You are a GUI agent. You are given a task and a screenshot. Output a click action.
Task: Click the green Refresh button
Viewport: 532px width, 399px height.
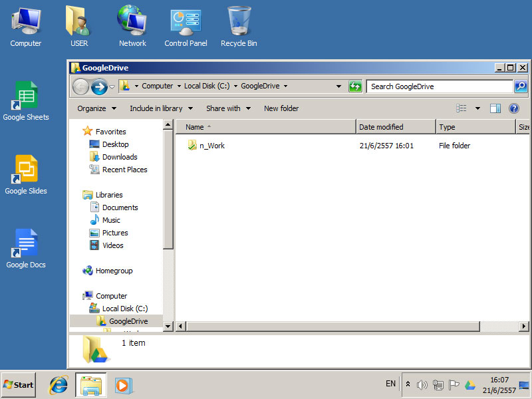(x=355, y=86)
